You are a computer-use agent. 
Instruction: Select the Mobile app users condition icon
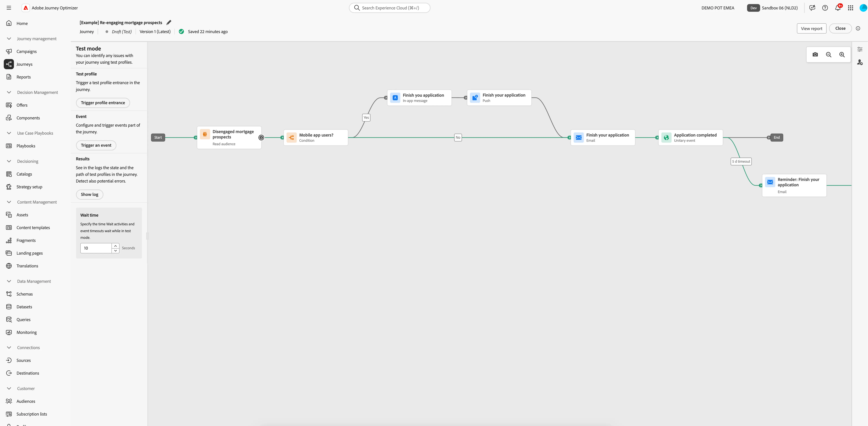point(291,138)
